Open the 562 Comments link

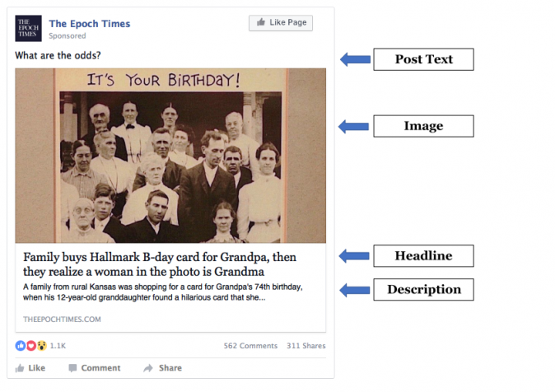(249, 347)
